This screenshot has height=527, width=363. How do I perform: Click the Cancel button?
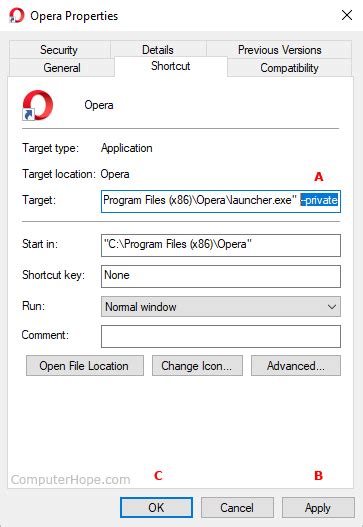pos(237,508)
